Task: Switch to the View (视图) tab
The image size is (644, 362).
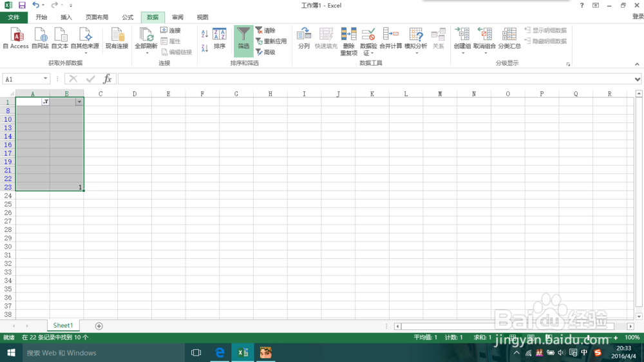Action: click(x=202, y=17)
